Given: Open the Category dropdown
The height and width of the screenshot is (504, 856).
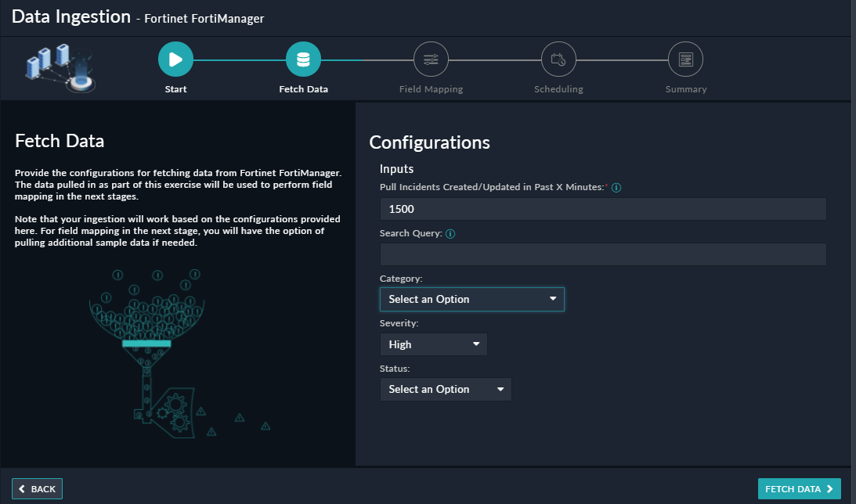Looking at the screenshot, I should 471,299.
